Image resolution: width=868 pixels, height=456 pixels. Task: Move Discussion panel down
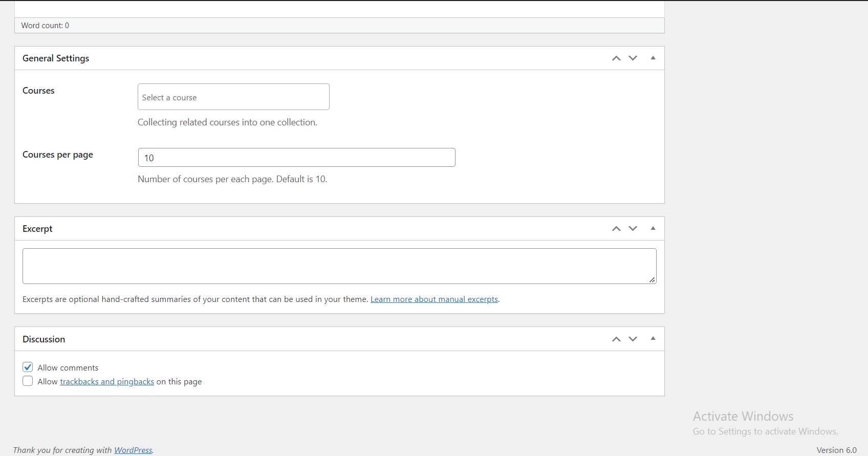pos(633,339)
